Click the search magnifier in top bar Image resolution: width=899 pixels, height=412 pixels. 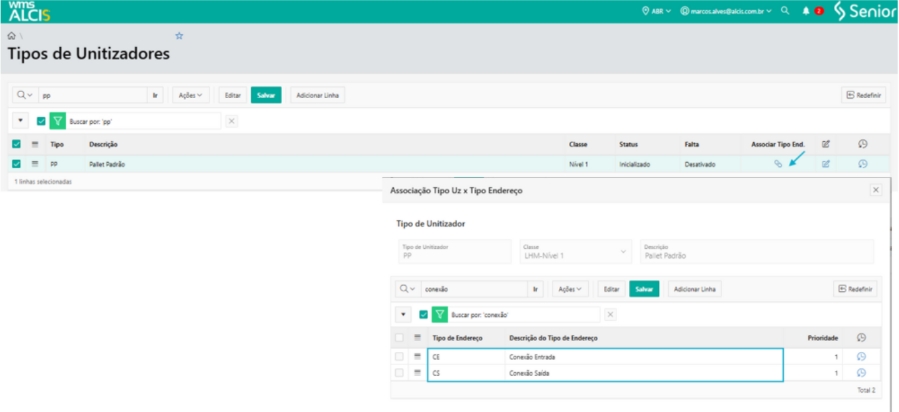(785, 11)
